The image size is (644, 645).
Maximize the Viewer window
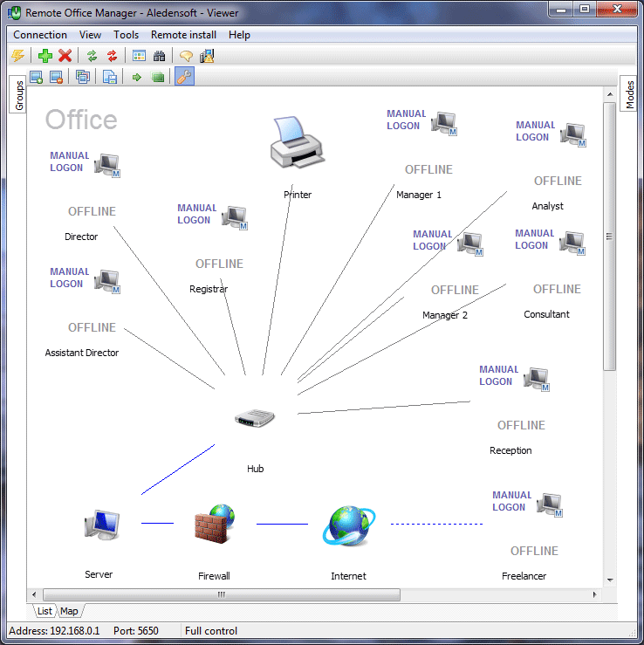point(585,9)
